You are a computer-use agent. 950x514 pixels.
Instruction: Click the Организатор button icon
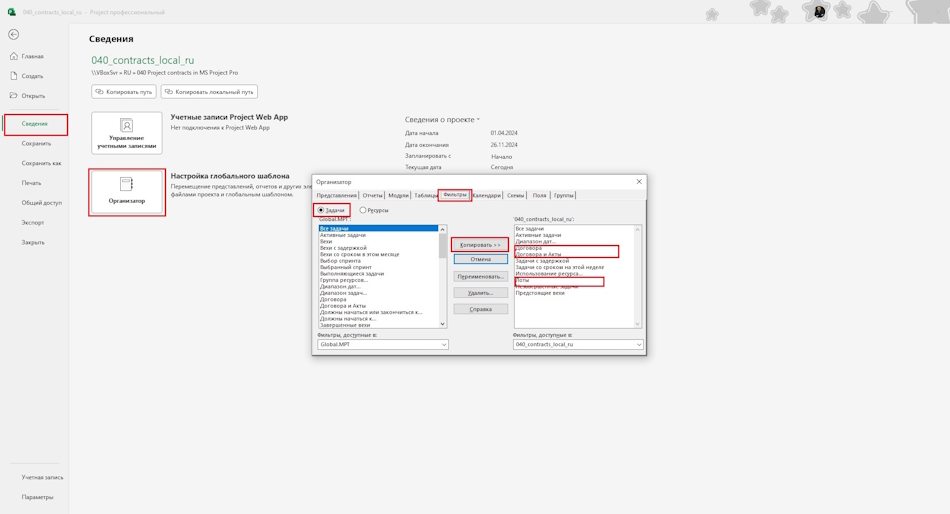[127, 184]
